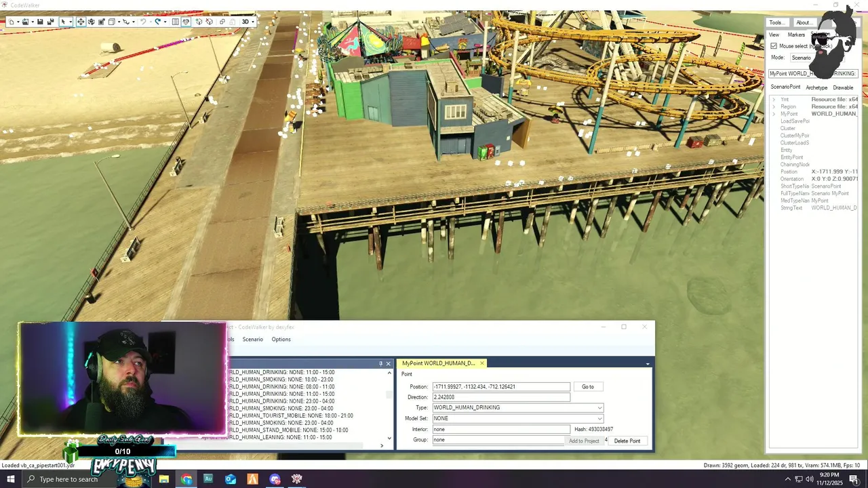This screenshot has width=868, height=488.
Task: Expand the MyPoint tree node
Action: click(774, 114)
